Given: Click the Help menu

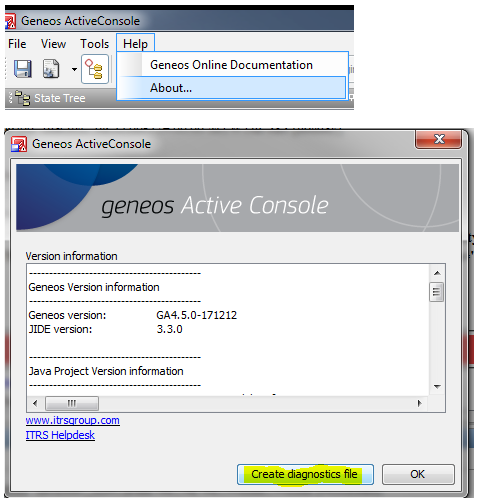Looking at the screenshot, I should click(135, 44).
